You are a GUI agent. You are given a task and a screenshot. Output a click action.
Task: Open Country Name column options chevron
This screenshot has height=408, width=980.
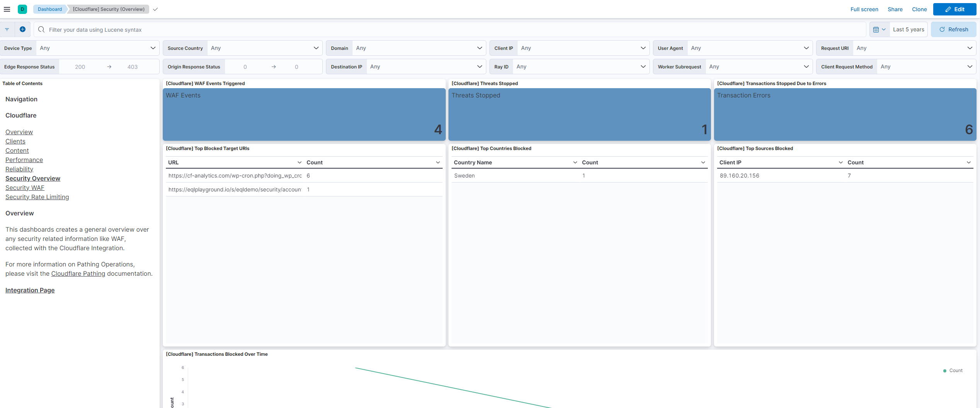(575, 162)
